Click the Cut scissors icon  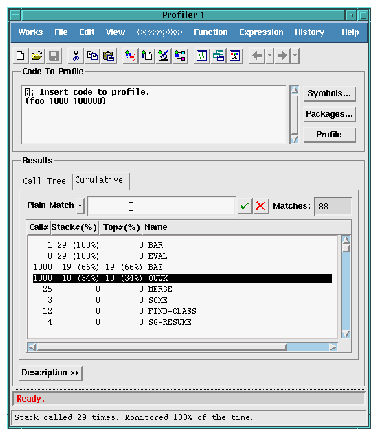[x=76, y=56]
